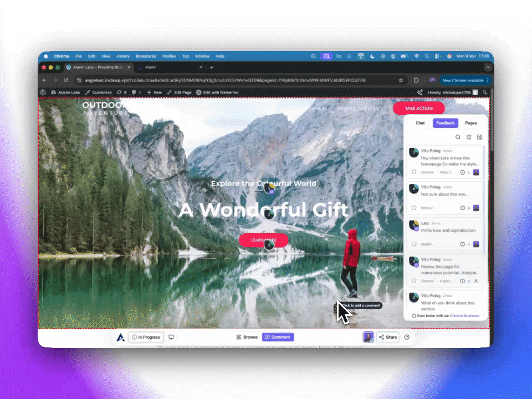Image resolution: width=532 pixels, height=399 pixels.
Task: Collapse the feedback sidebar panel
Action: 480,137
